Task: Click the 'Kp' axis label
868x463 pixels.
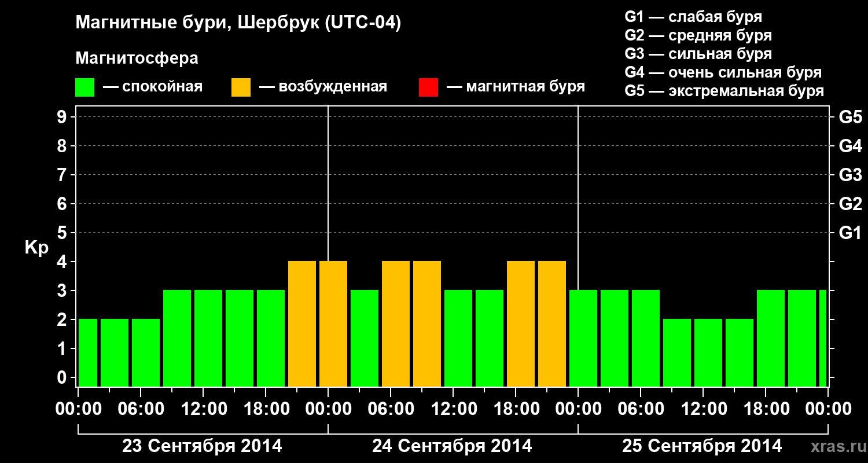Action: [x=36, y=248]
